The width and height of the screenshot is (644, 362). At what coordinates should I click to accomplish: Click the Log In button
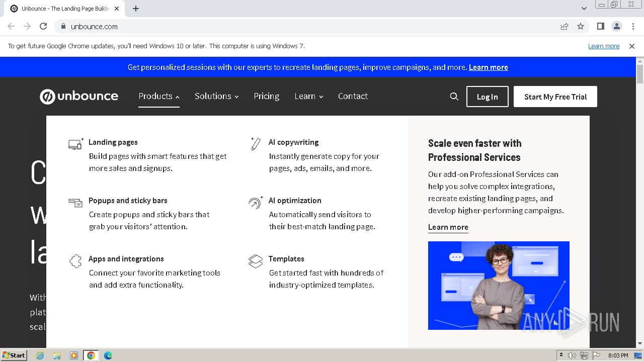(x=488, y=97)
